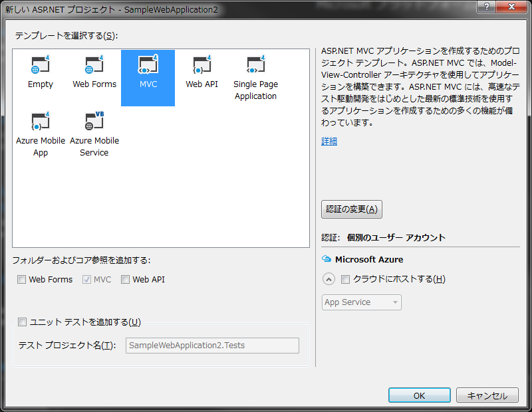Toggle the クラウドにホストする checkbox

345,279
